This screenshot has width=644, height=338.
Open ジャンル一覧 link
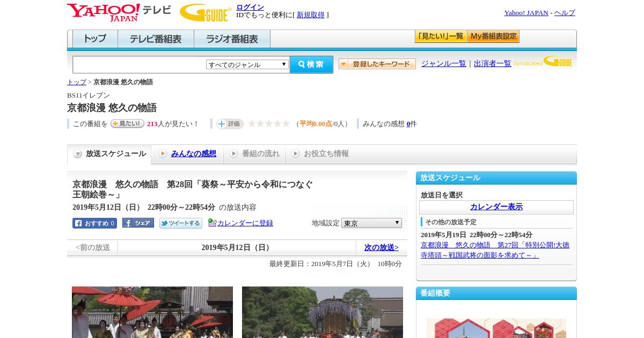[x=444, y=63]
